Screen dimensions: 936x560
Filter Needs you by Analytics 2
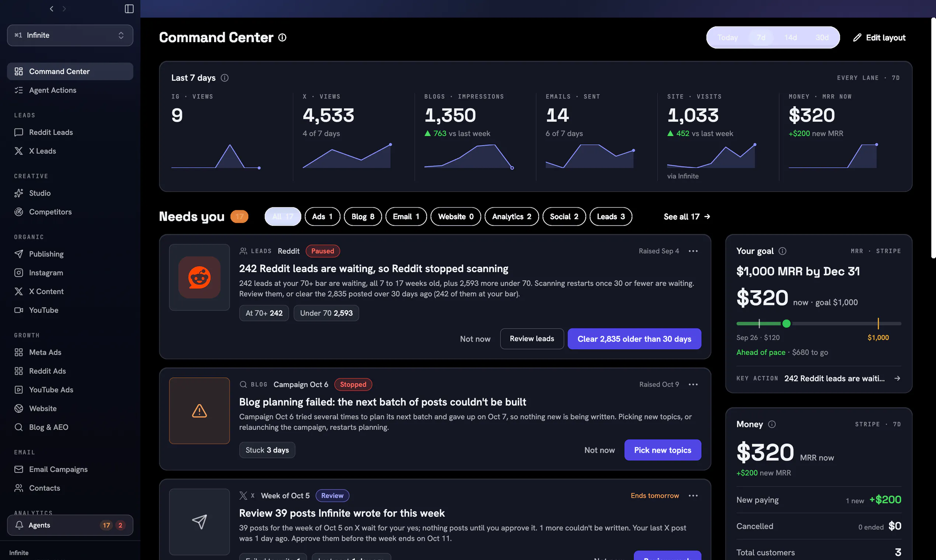pos(511,217)
